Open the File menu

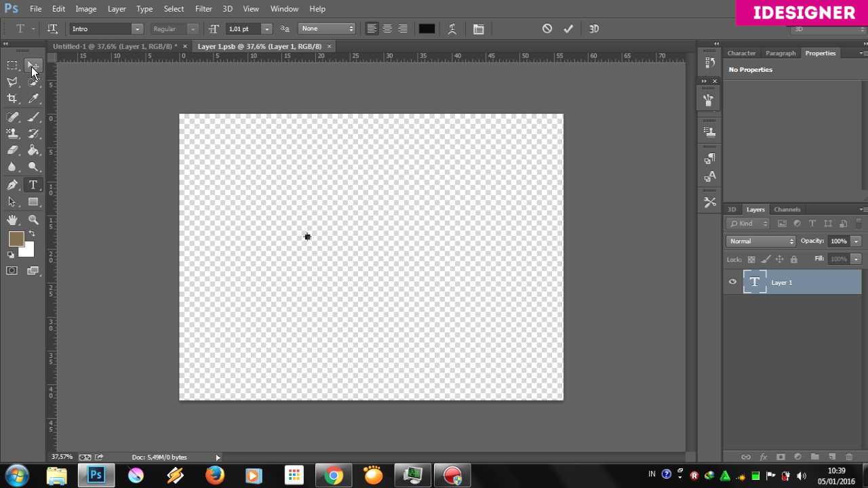click(x=35, y=9)
